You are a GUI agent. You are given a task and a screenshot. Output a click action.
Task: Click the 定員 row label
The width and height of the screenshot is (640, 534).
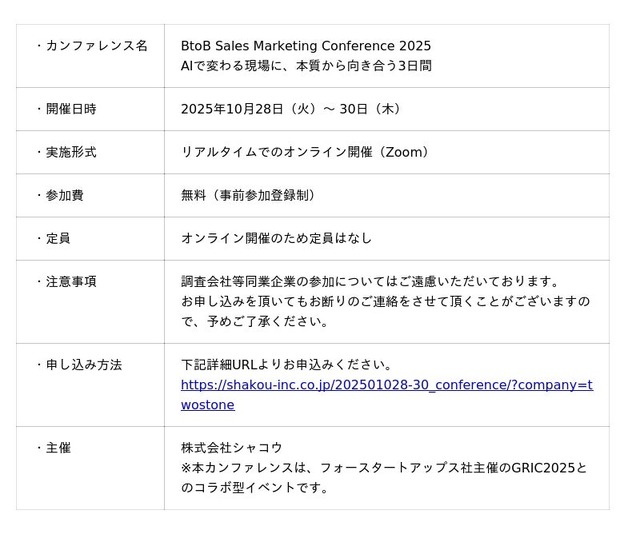[x=58, y=238]
